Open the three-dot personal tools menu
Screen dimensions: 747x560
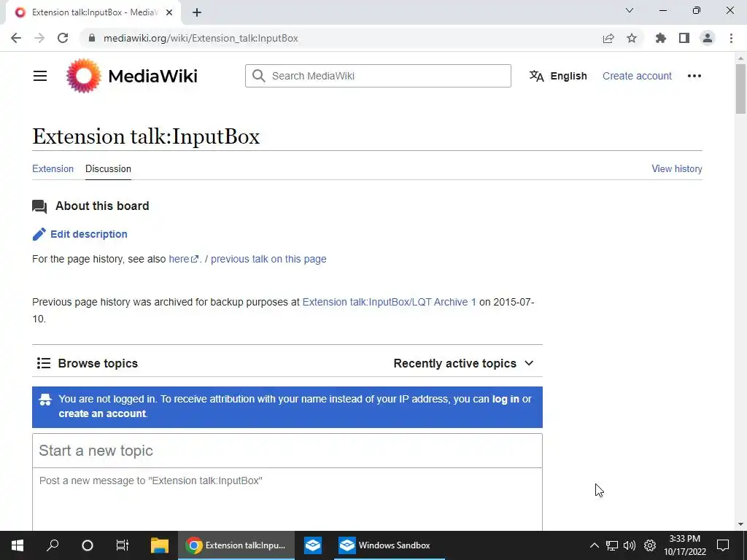click(694, 76)
